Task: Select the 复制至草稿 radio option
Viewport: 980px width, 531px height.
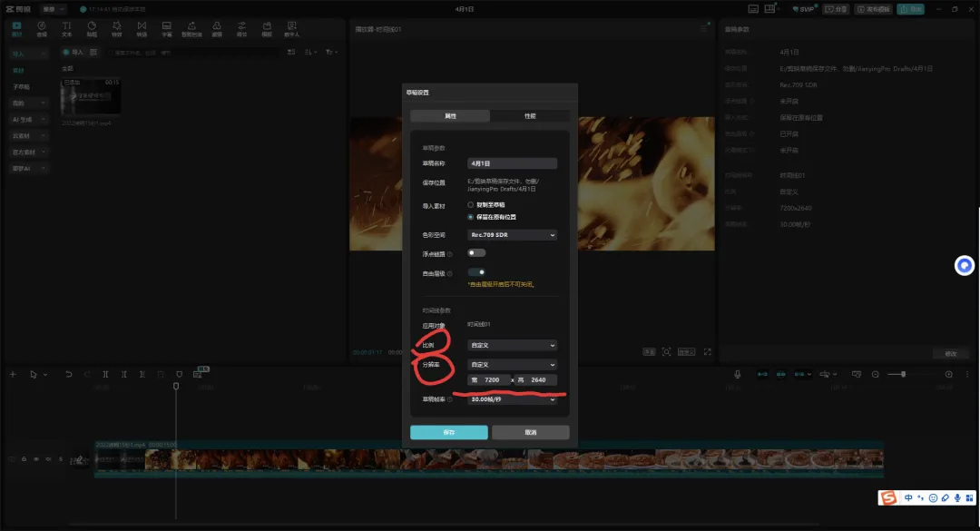Action: pos(471,204)
